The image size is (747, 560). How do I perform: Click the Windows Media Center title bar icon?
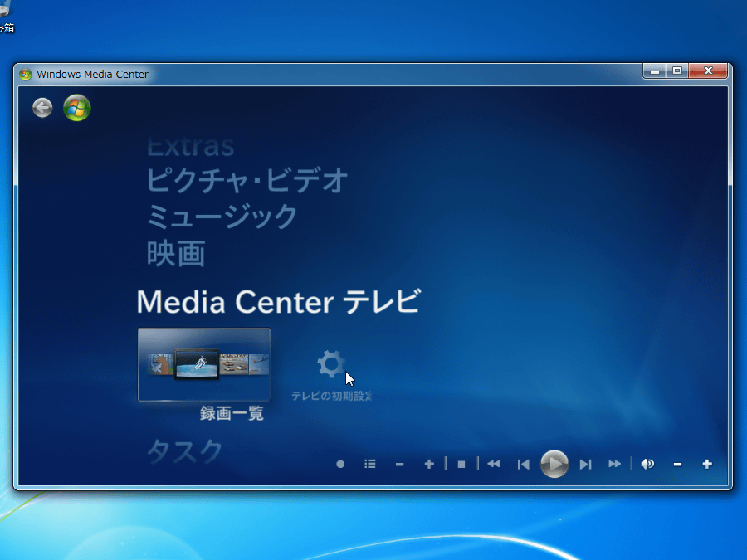coord(25,75)
